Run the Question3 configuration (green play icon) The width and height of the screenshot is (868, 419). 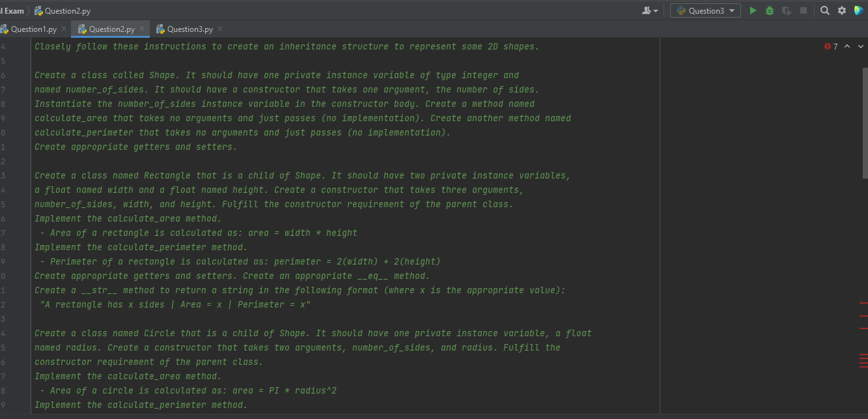753,10
